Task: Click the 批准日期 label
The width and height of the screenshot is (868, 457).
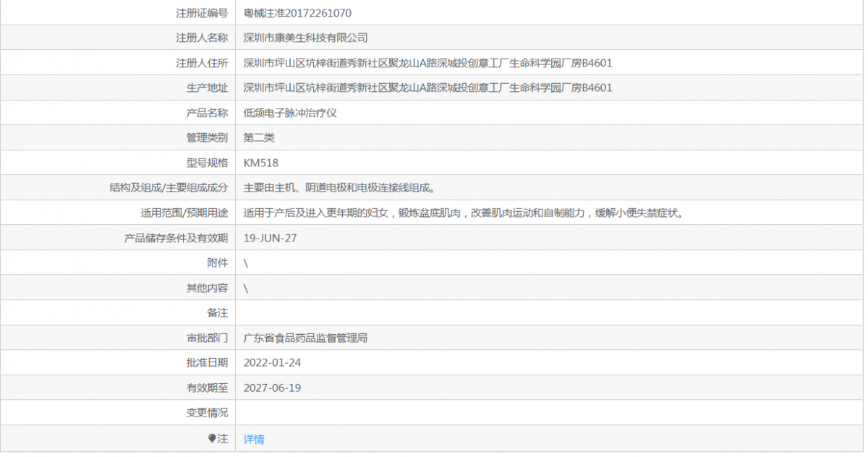Action: click(x=207, y=362)
